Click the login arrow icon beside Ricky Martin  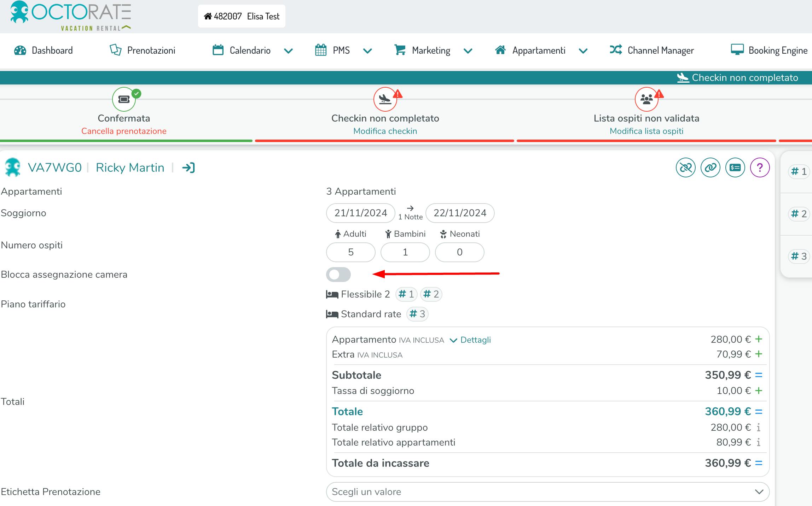(188, 167)
